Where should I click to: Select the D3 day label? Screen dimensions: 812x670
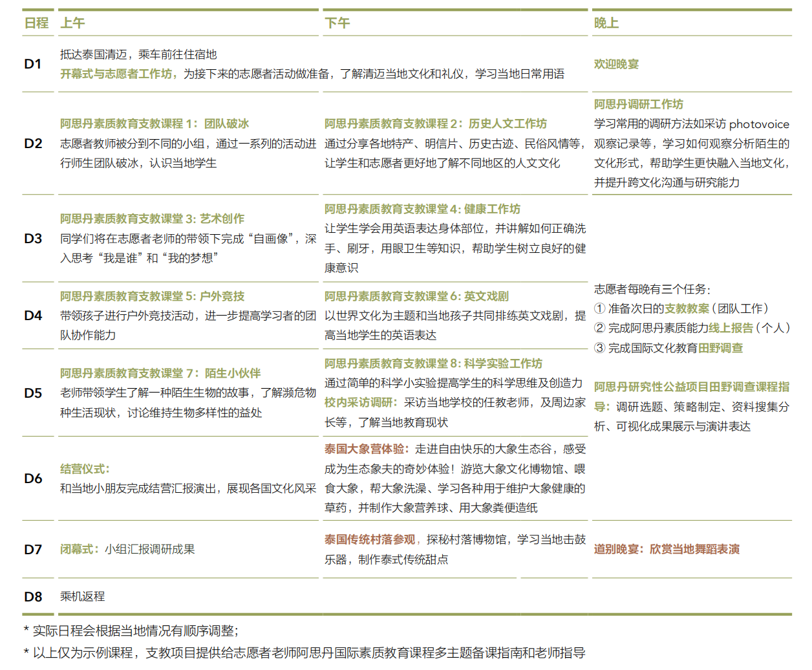click(33, 239)
